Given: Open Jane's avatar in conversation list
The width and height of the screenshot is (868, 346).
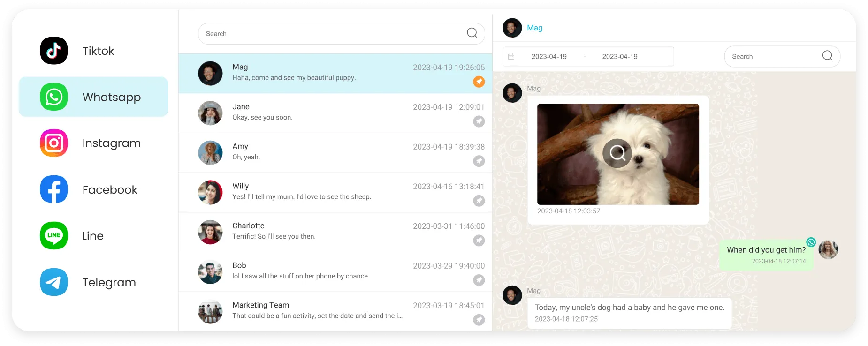Looking at the screenshot, I should point(210,113).
